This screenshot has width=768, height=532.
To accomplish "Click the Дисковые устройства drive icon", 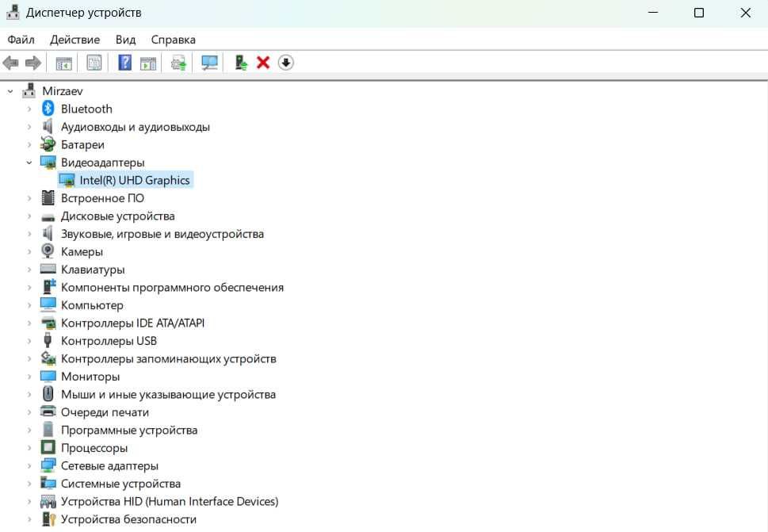I will [x=48, y=217].
